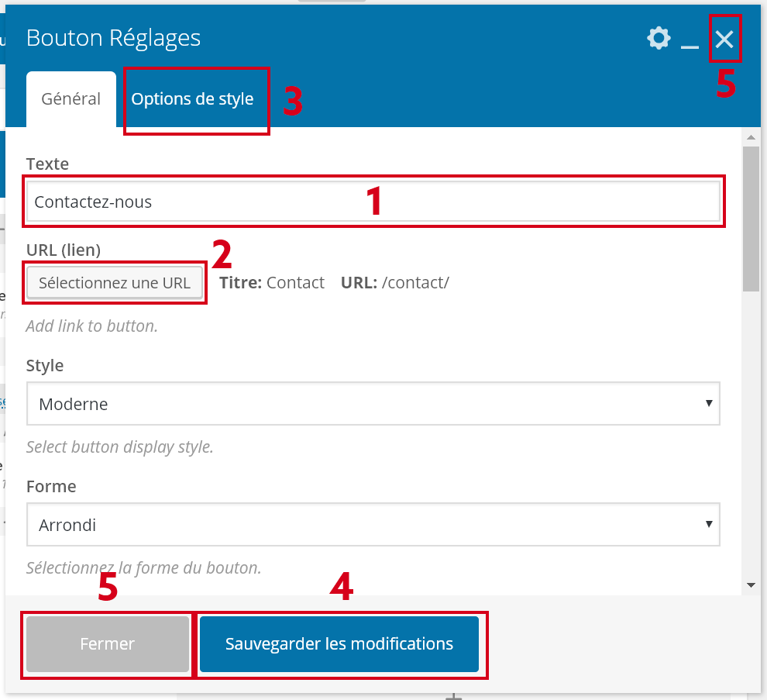Switch to the Général tab
Image resolution: width=767 pixels, height=700 pixels.
71,99
